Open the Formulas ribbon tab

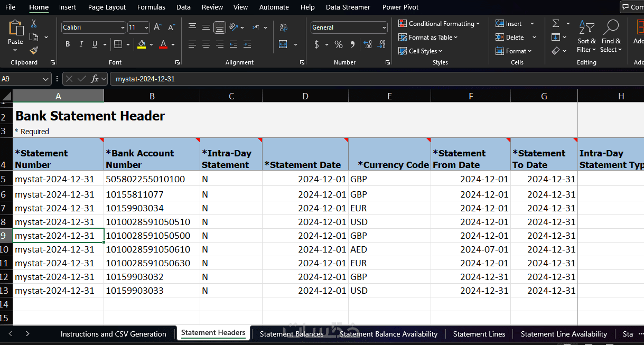151,7
